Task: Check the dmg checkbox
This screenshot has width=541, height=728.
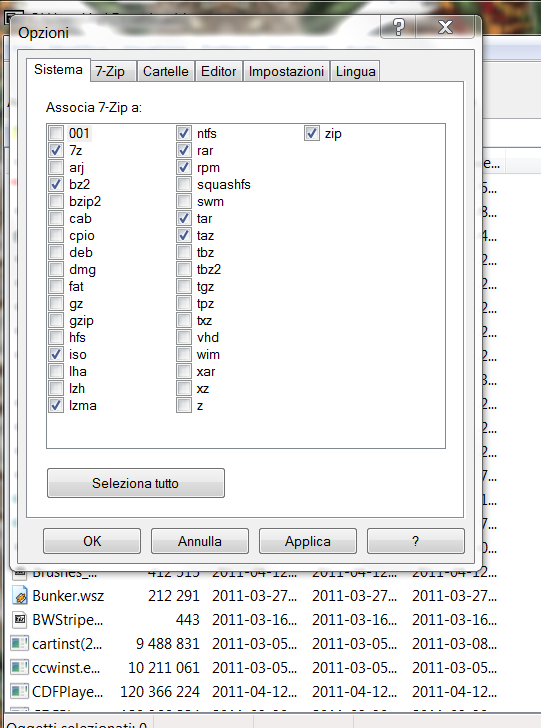Action: point(56,269)
